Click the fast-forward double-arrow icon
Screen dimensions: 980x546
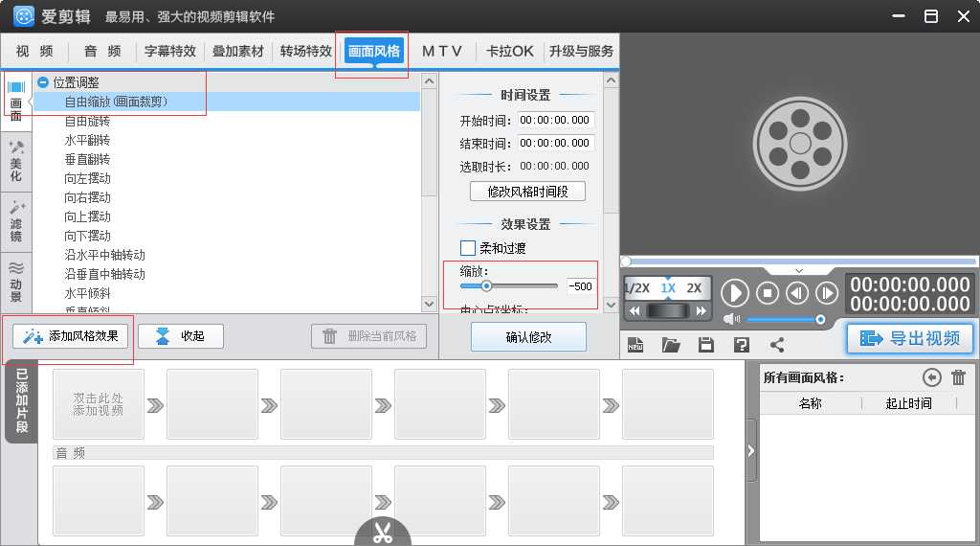coord(702,311)
